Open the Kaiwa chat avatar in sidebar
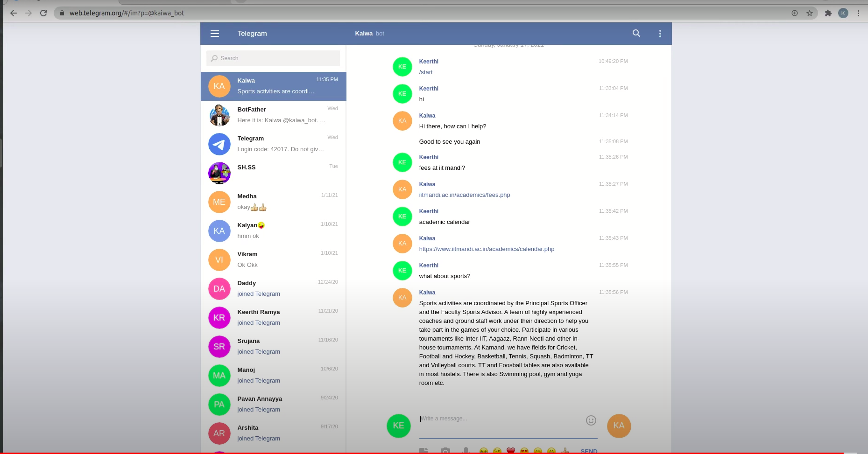Viewport: 868px width, 454px height. [219, 86]
